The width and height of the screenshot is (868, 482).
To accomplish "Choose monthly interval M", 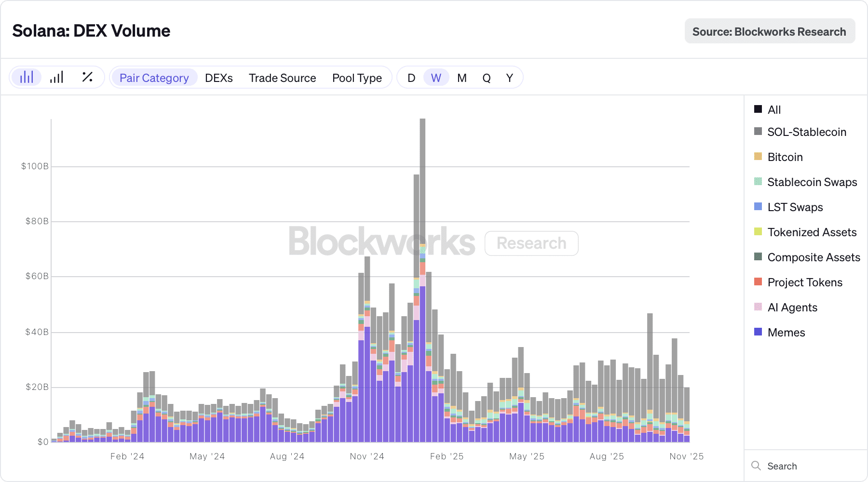I will [x=462, y=78].
